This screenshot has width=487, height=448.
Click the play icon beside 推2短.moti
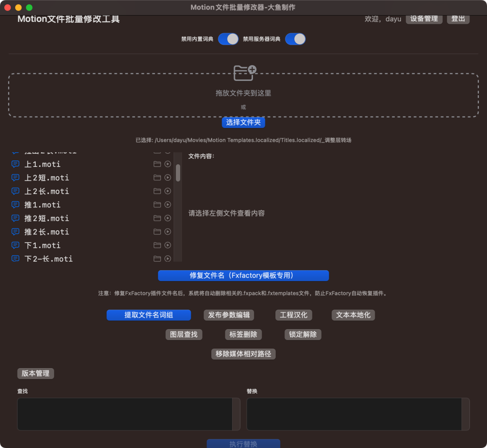click(x=167, y=218)
